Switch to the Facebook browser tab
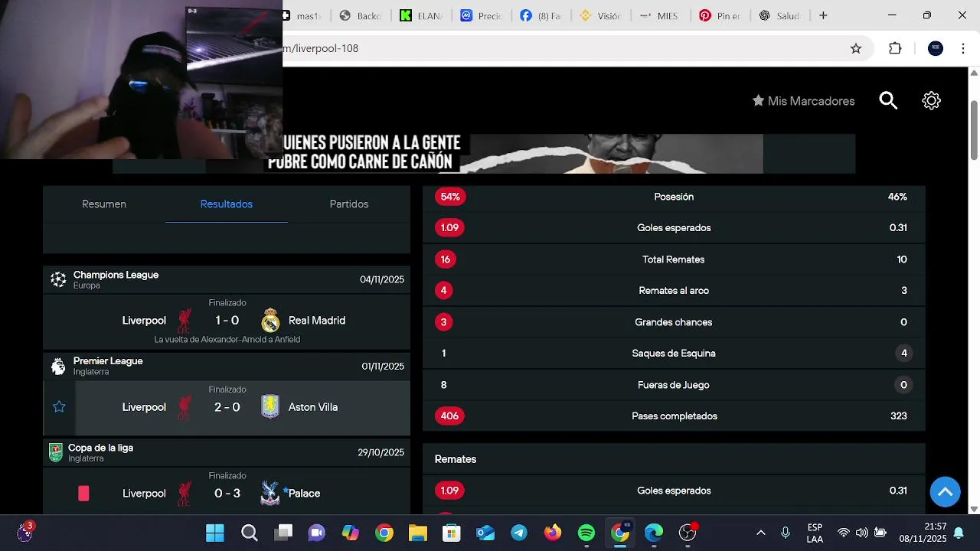Image resolution: width=980 pixels, height=551 pixels. (541, 15)
